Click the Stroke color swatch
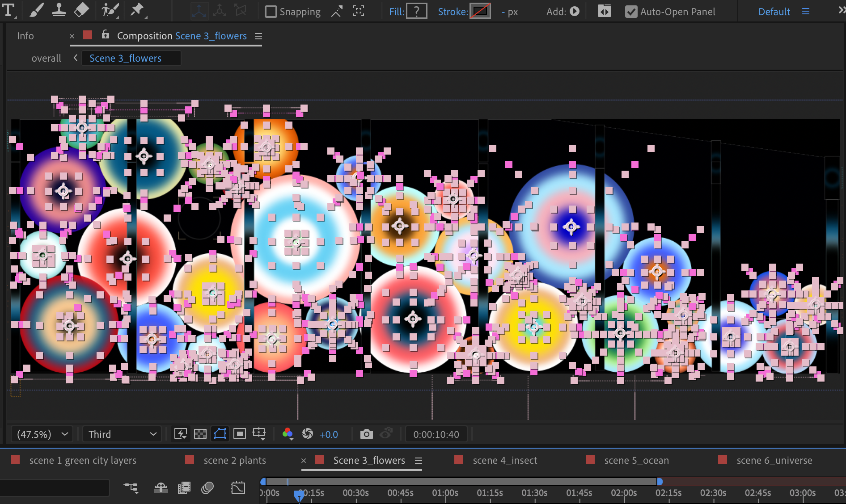 pos(480,12)
